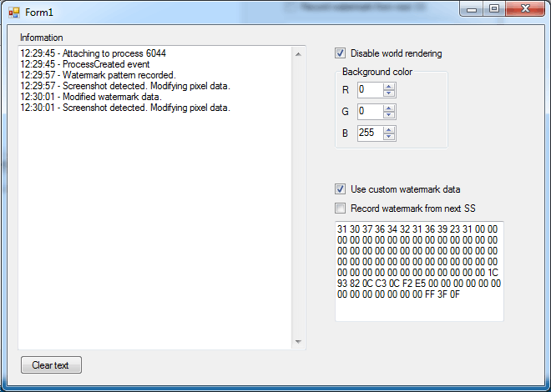
Task: Select log line 'Modified watermark data.'
Action: point(91,97)
